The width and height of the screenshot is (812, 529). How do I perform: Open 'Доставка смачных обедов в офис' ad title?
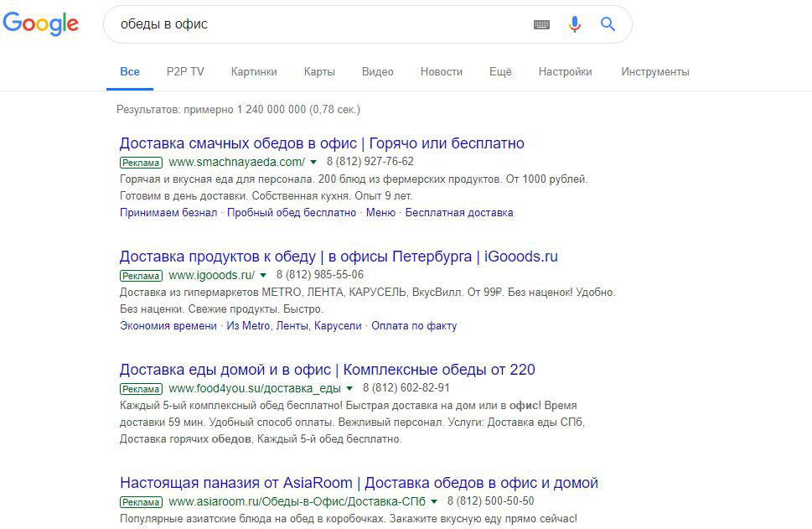(322, 143)
